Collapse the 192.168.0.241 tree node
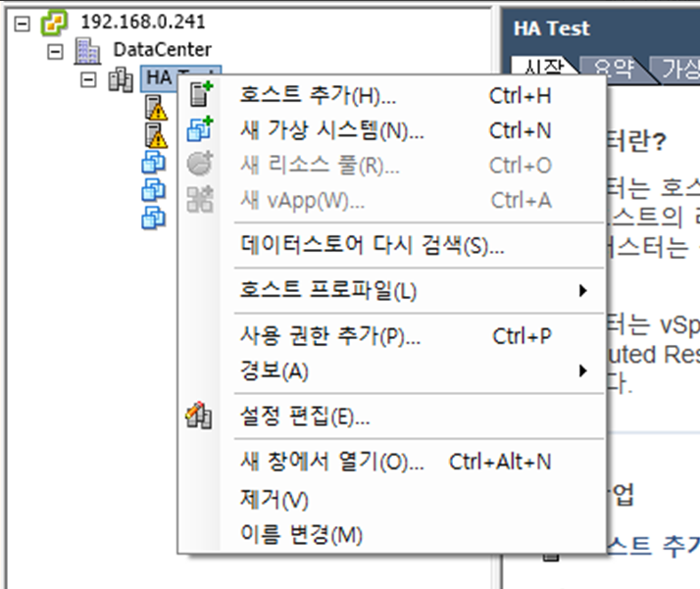700x589 pixels. [25, 23]
